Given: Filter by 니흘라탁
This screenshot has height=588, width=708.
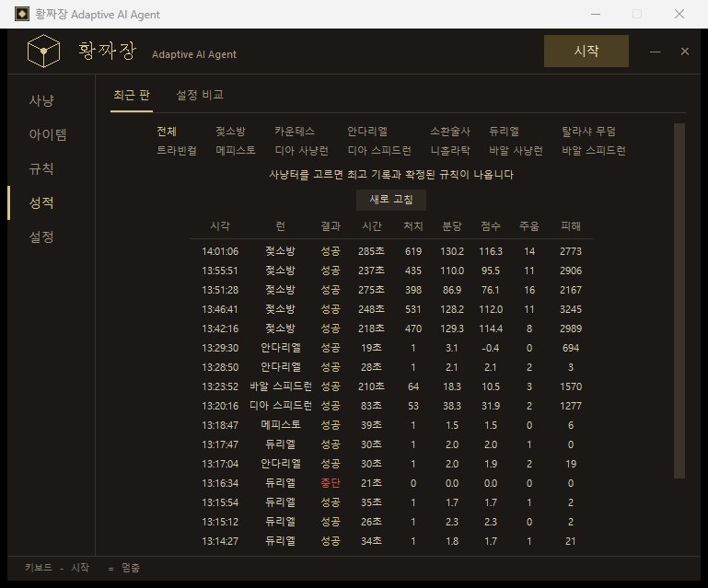Looking at the screenshot, I should coord(450,150).
